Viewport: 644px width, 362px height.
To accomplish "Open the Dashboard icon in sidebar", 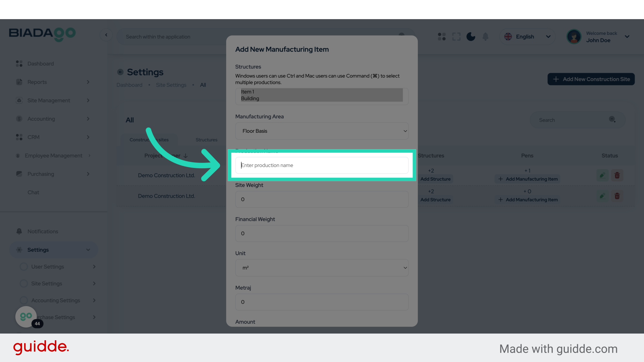I will [x=19, y=63].
